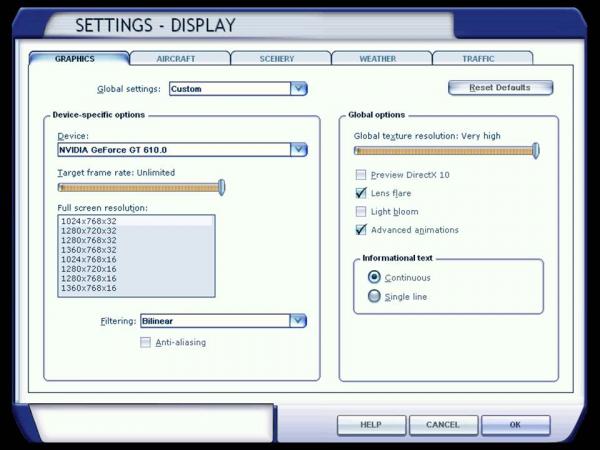Enable the Light bloom checkbox
Screen dimensions: 600x450
(361, 211)
